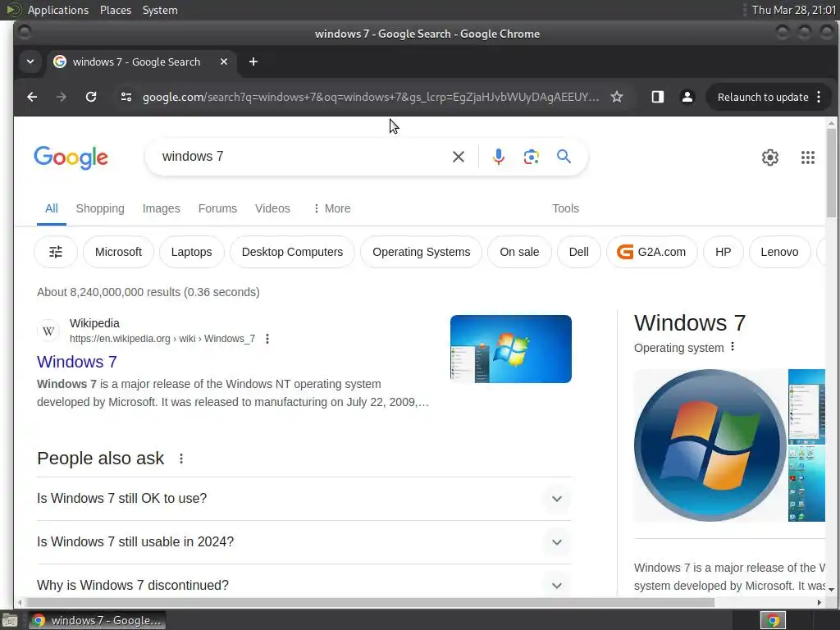Screen dimensions: 840x630
Task: Click the Windows 7 search input field
Action: pos(300,157)
